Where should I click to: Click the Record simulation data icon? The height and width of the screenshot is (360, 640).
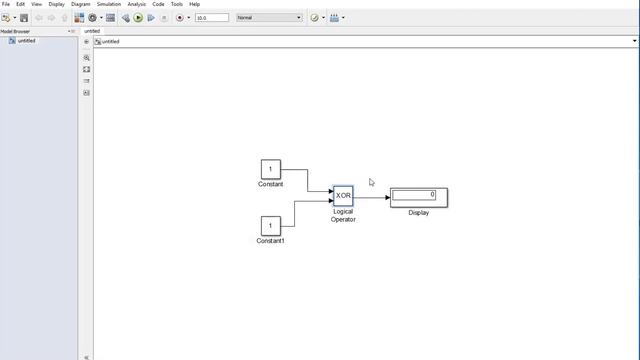[180, 18]
